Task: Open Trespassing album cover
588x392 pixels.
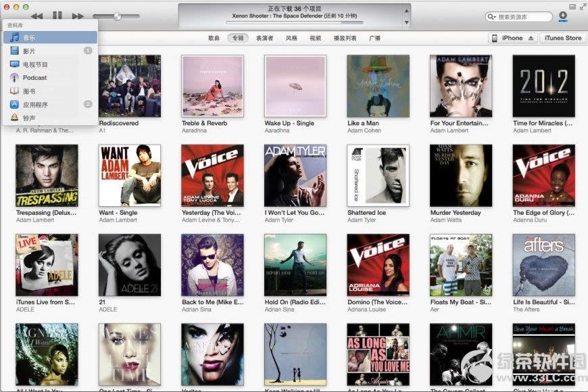Action: (x=47, y=176)
